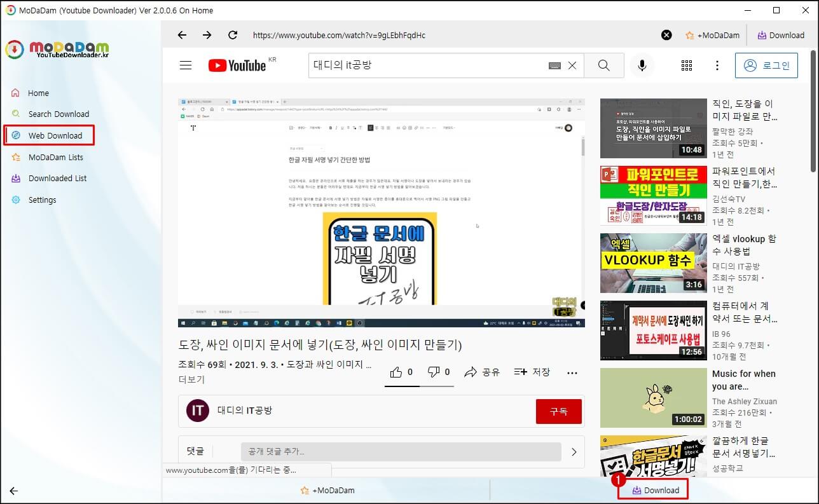Open 파워포인트에서 직인 만들기 video title
The image size is (819, 504).
coord(743,177)
